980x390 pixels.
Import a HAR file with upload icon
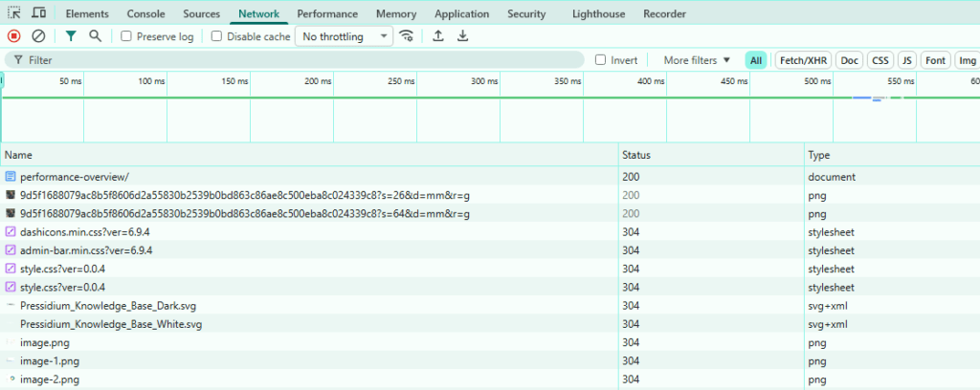pyautogui.click(x=438, y=36)
